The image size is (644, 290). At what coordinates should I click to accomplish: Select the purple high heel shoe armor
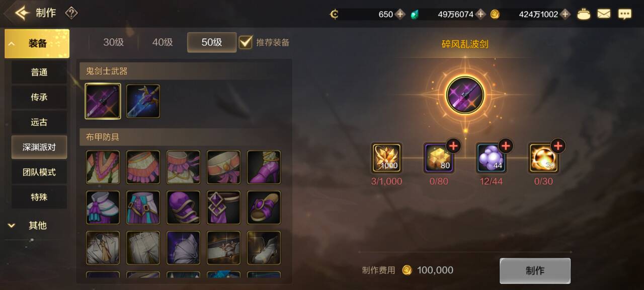coord(264,167)
